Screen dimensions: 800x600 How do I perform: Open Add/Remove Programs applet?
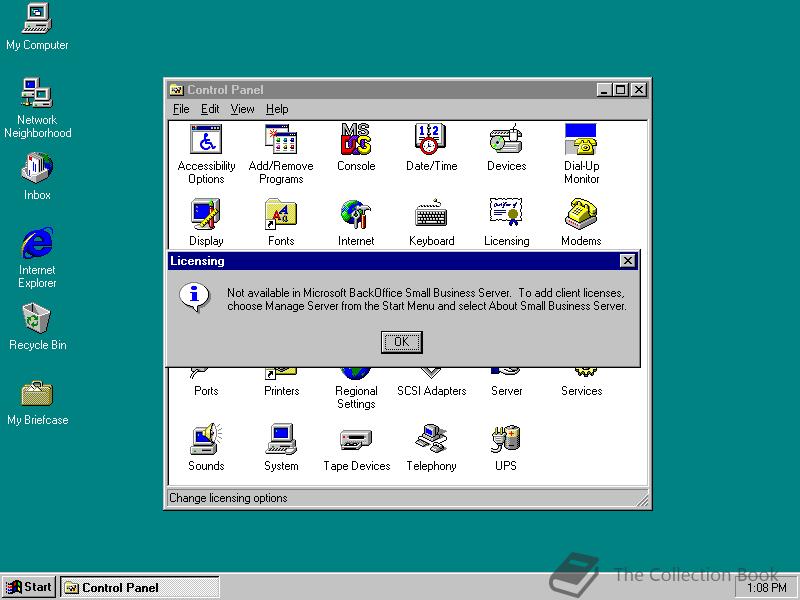click(x=281, y=154)
